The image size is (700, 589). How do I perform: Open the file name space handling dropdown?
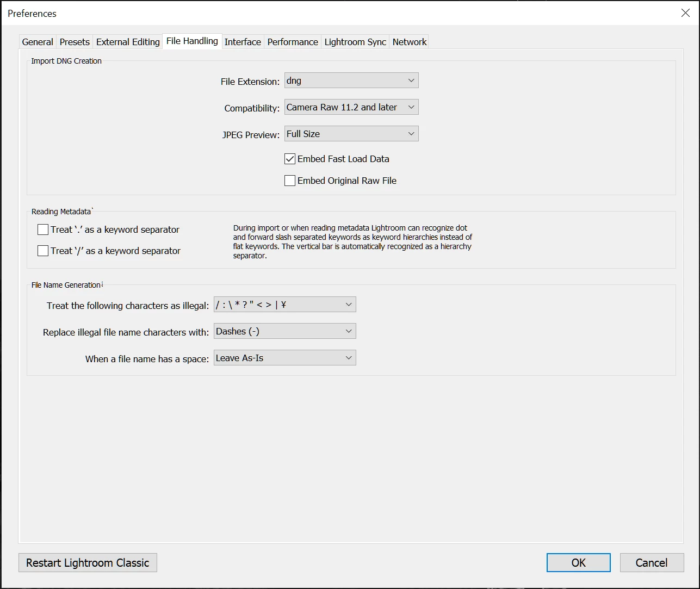click(x=285, y=358)
